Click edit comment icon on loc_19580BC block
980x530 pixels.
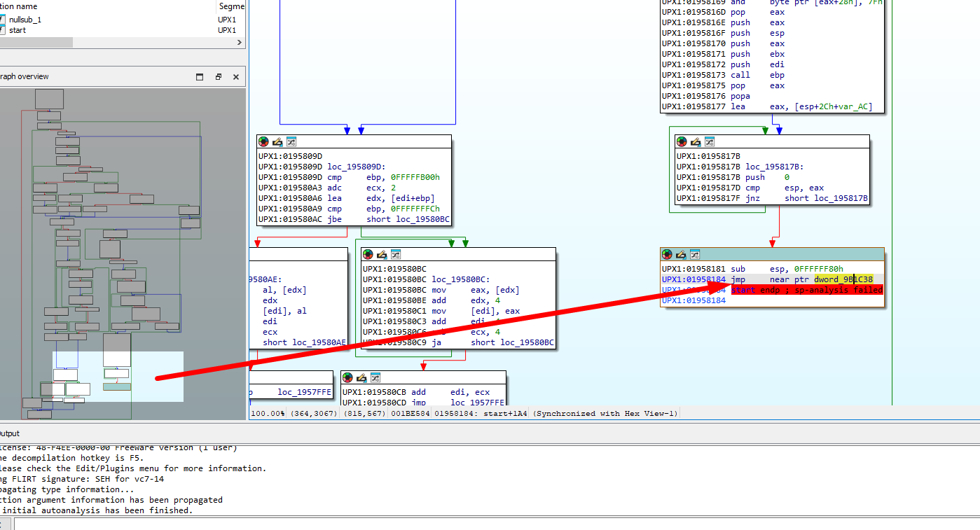382,254
